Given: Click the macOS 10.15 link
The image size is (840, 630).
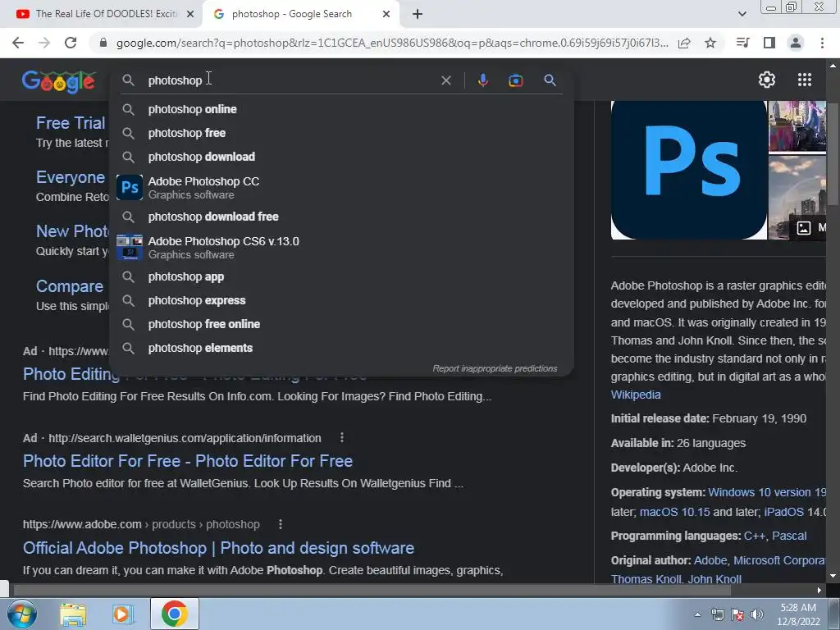Looking at the screenshot, I should point(674,512).
